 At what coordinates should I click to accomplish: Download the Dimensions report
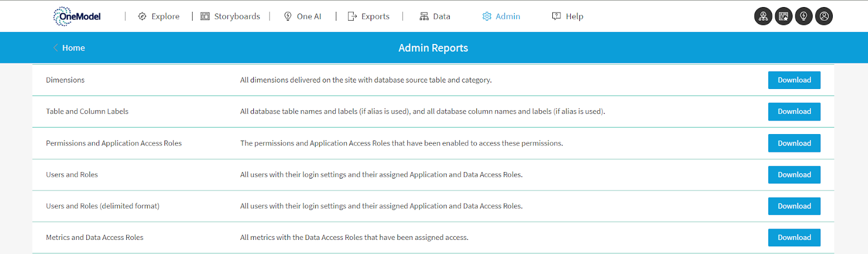coord(794,80)
